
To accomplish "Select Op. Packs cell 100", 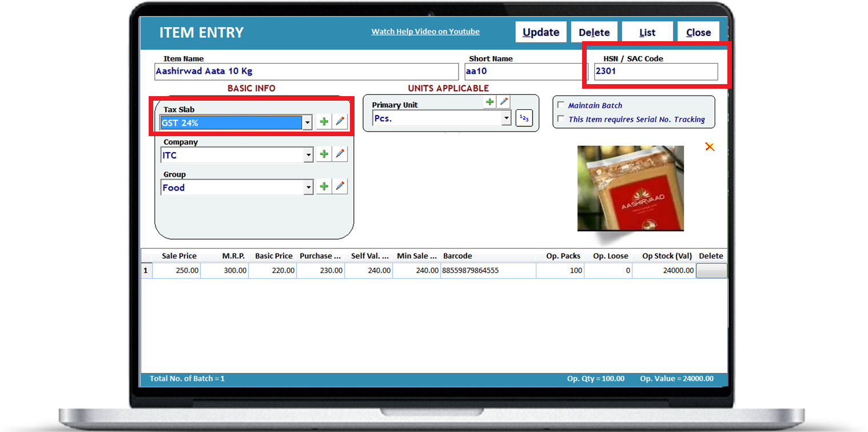I will 560,271.
